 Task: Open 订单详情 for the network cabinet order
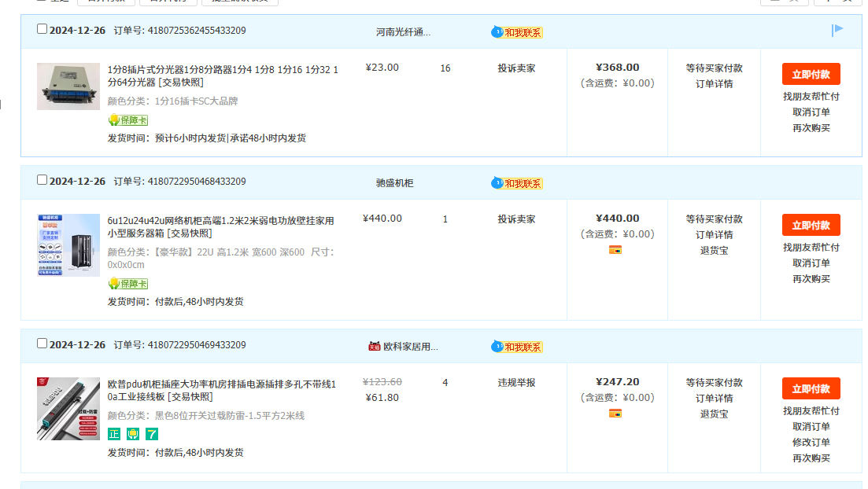point(714,235)
